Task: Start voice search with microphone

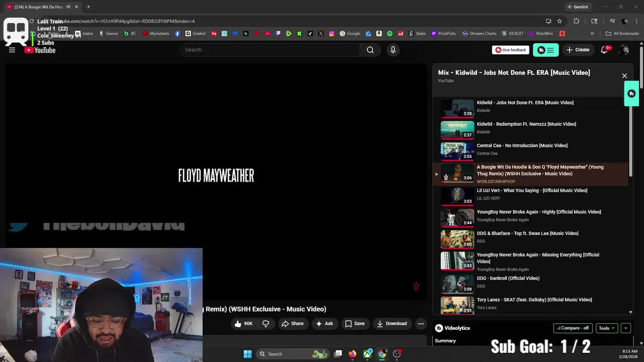Action: click(393, 50)
